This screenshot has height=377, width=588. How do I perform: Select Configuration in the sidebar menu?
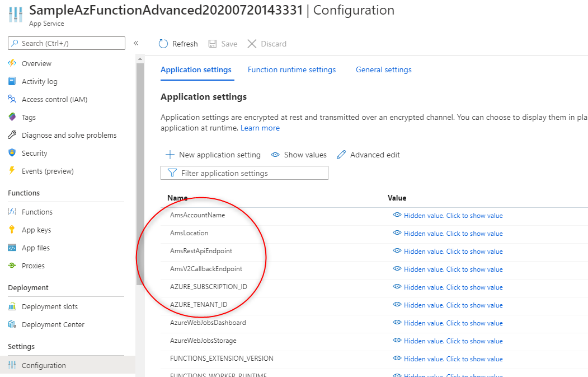point(44,365)
